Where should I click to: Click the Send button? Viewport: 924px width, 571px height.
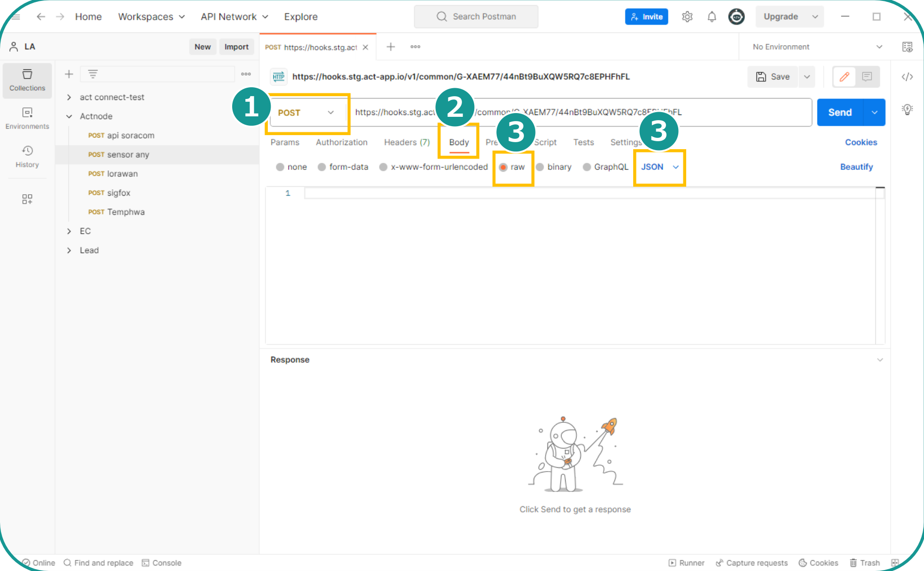(840, 113)
